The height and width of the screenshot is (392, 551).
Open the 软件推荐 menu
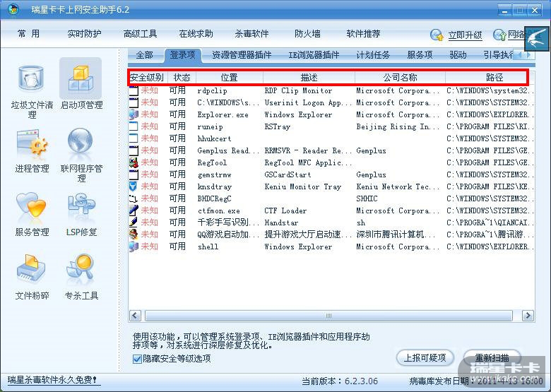(363, 34)
